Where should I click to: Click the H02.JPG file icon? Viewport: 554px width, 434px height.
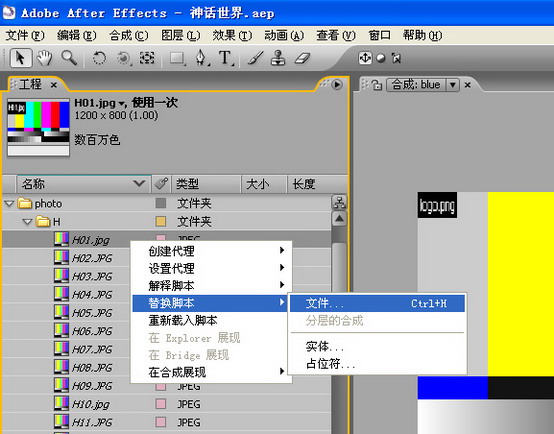[61, 258]
